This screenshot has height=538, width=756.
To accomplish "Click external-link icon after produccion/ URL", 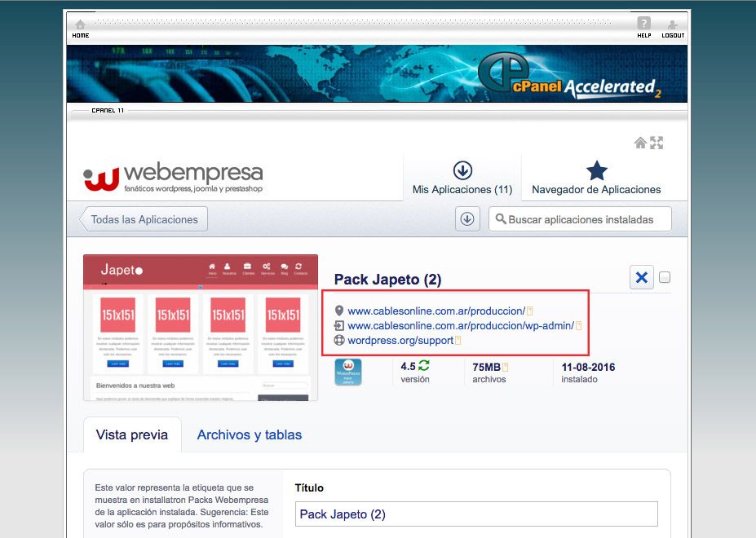I will click(529, 311).
